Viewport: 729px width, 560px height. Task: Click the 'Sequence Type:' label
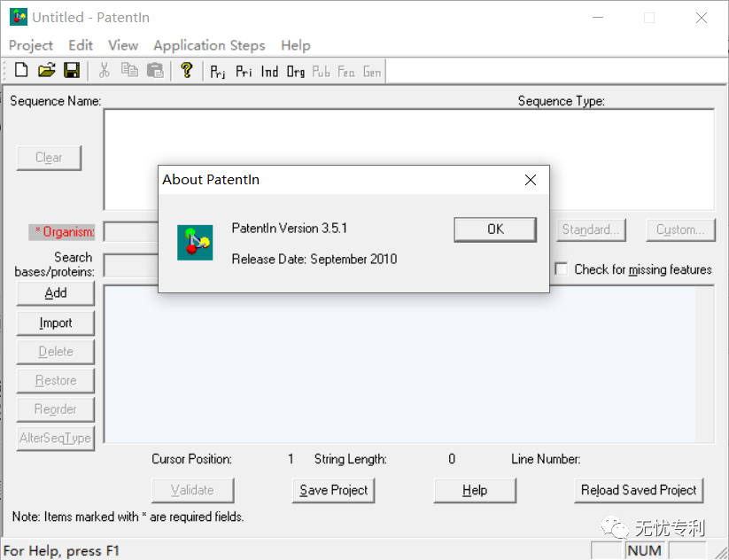[562, 101]
